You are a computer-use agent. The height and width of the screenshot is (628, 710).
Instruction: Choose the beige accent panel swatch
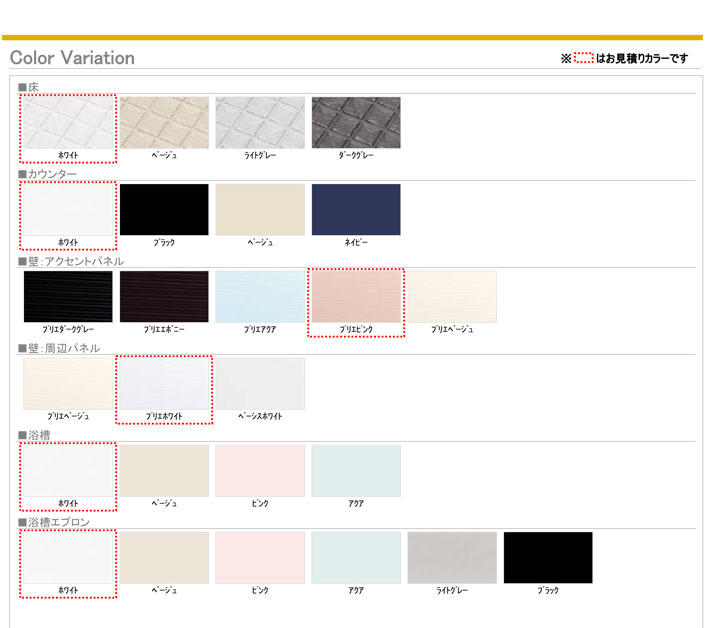tap(452, 297)
